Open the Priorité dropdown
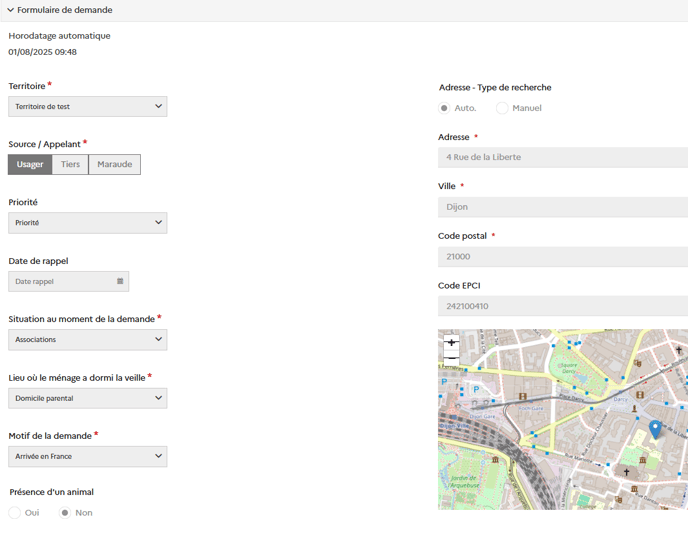This screenshot has height=535, width=688. click(88, 223)
